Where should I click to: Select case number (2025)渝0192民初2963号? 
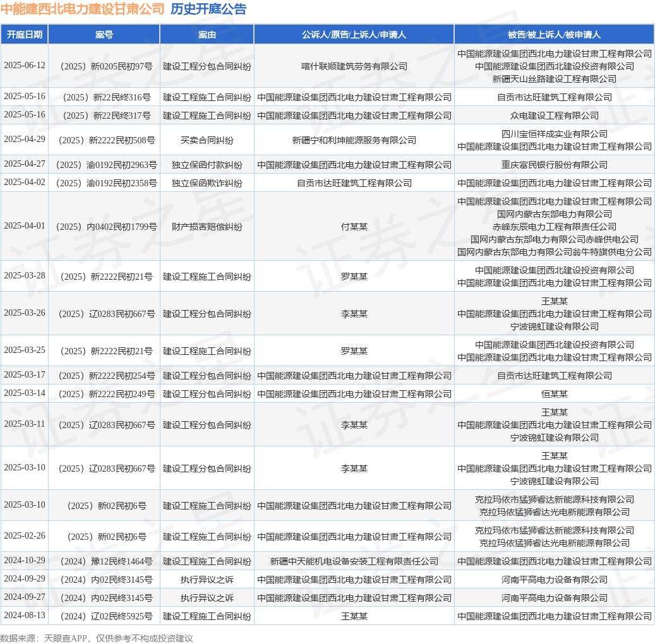point(104,165)
